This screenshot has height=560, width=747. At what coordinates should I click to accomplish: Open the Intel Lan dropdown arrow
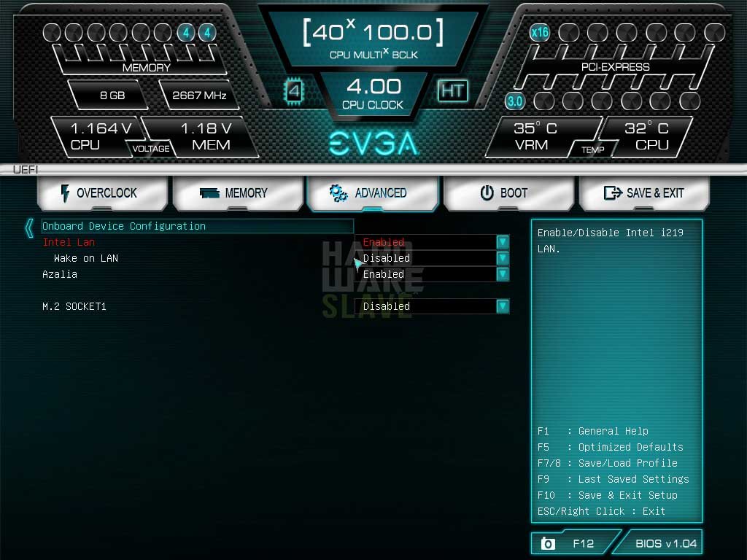click(x=503, y=242)
